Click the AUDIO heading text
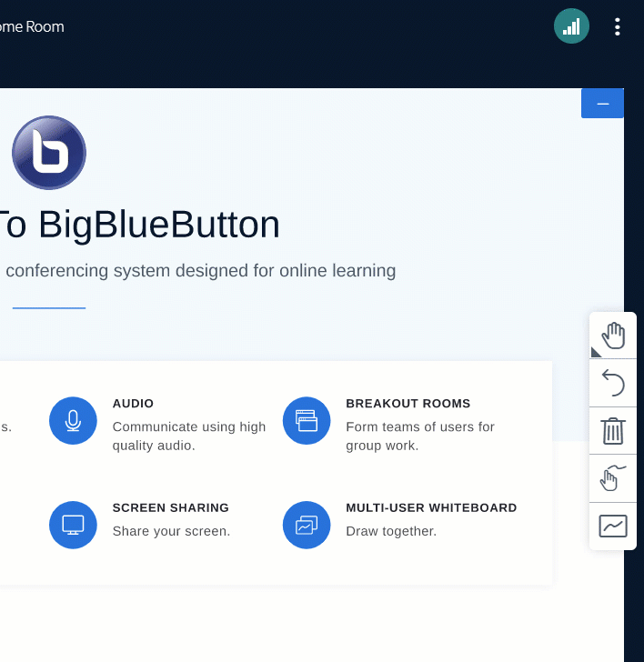 pos(133,403)
